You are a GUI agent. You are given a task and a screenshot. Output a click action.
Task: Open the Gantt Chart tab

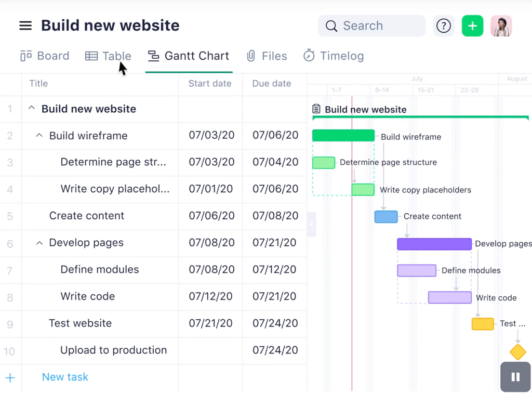pyautogui.click(x=189, y=55)
